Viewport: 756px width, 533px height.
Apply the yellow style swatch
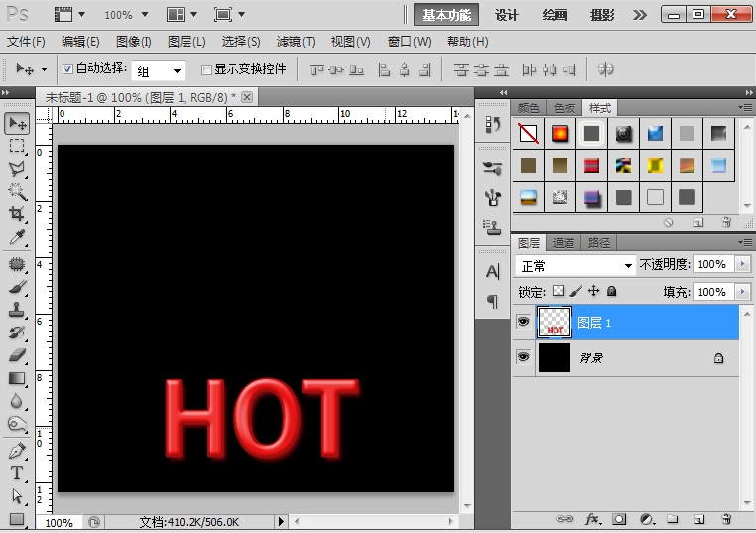click(x=655, y=166)
